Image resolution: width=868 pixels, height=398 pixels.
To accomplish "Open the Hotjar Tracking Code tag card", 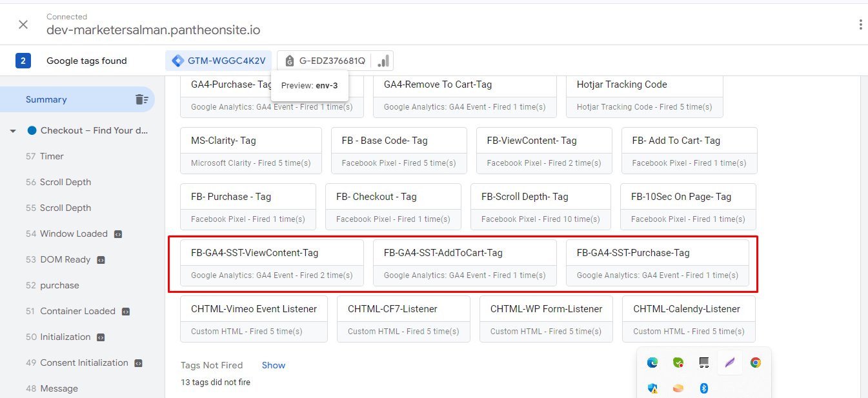I will 644,94.
